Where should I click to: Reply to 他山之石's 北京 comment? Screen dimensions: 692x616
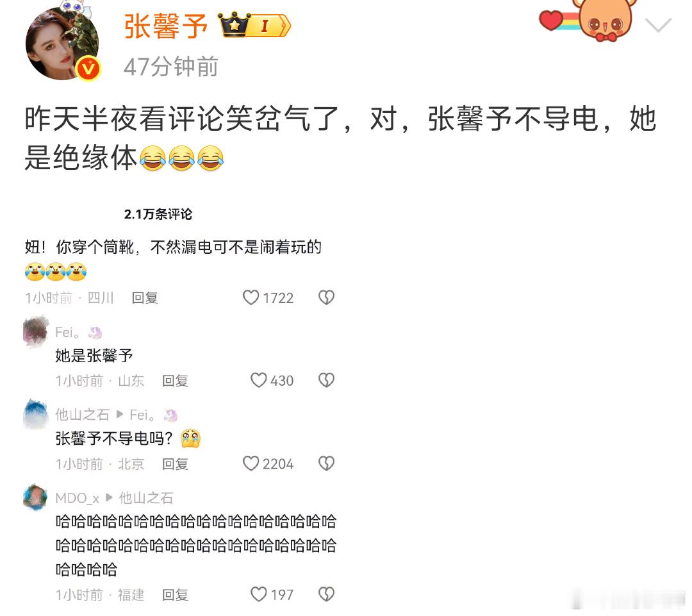[175, 464]
